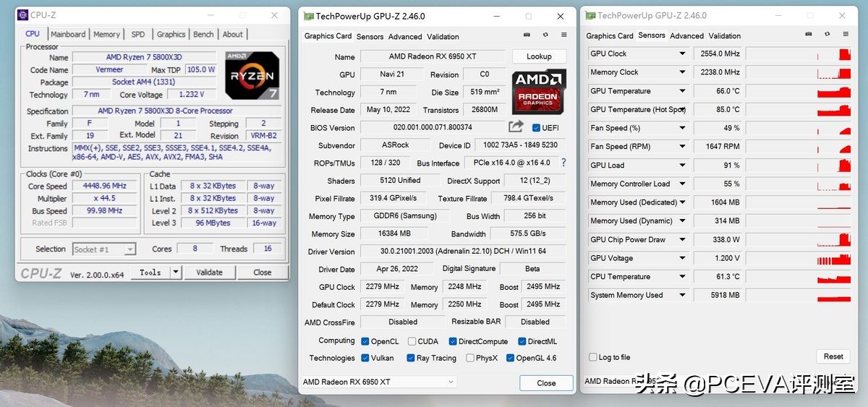Screen dimensions: 868x407
Task: Click the Lookup button in GPU-Z
Action: pyautogui.click(x=539, y=56)
